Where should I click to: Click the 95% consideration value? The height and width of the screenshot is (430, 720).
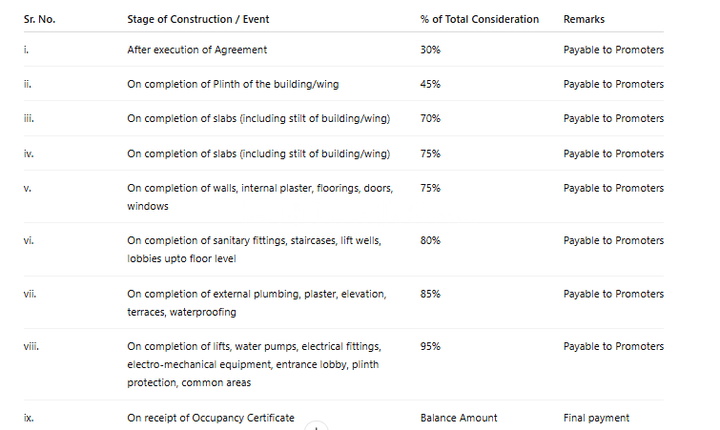[x=430, y=346]
